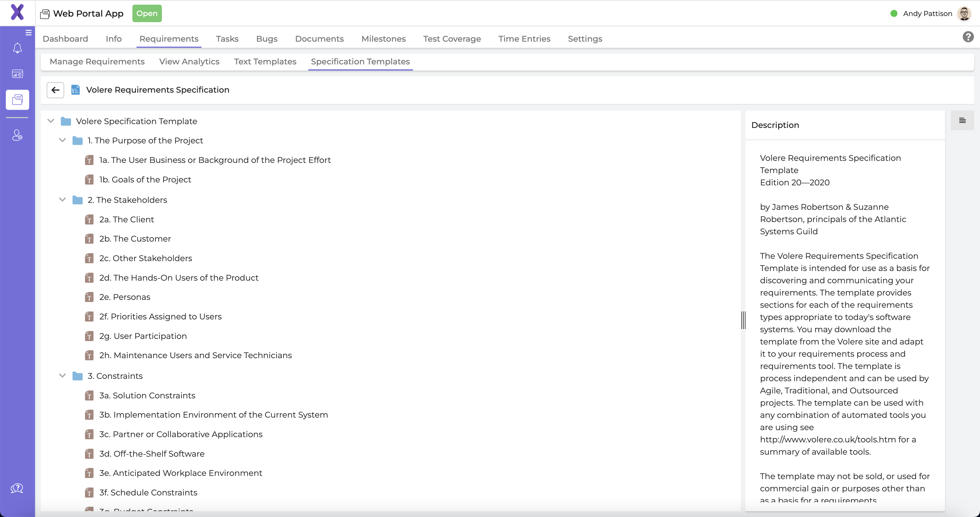Collapse the Volere Specification Template root node
980x517 pixels.
pos(50,121)
